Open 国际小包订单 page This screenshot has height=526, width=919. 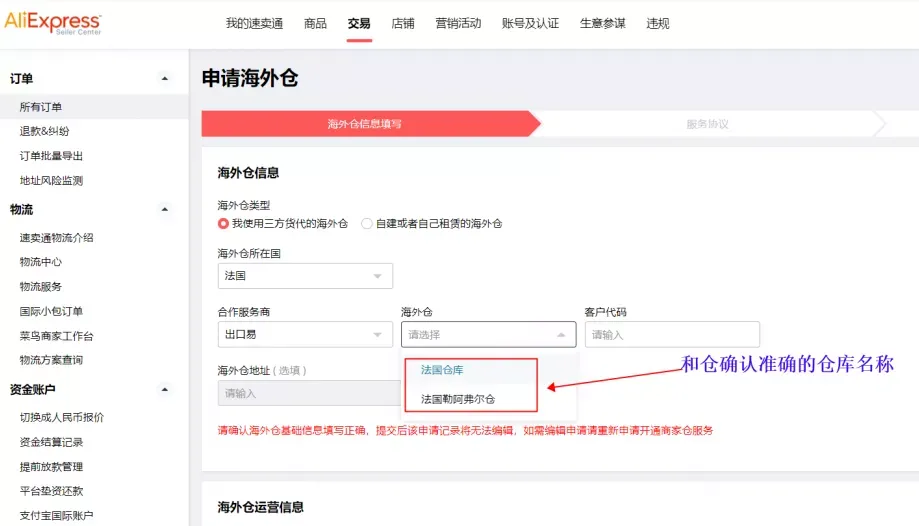tap(51, 311)
